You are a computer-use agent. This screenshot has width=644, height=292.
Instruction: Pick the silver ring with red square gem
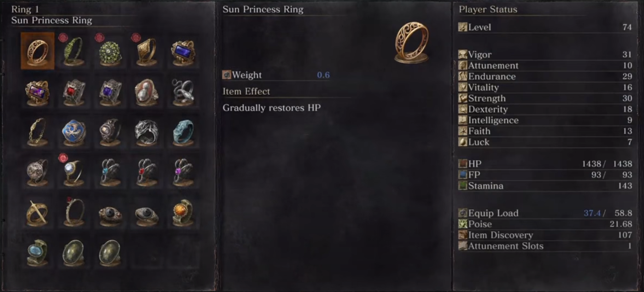tap(74, 91)
